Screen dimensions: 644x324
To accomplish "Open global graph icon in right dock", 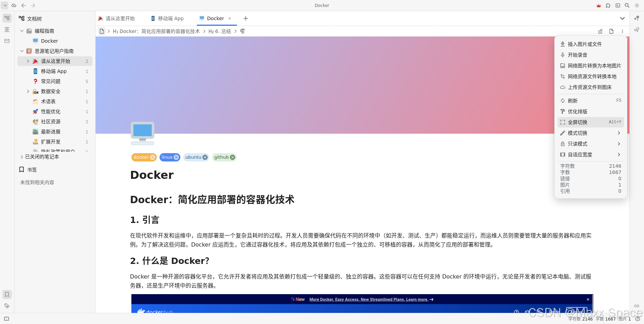I will [637, 30].
